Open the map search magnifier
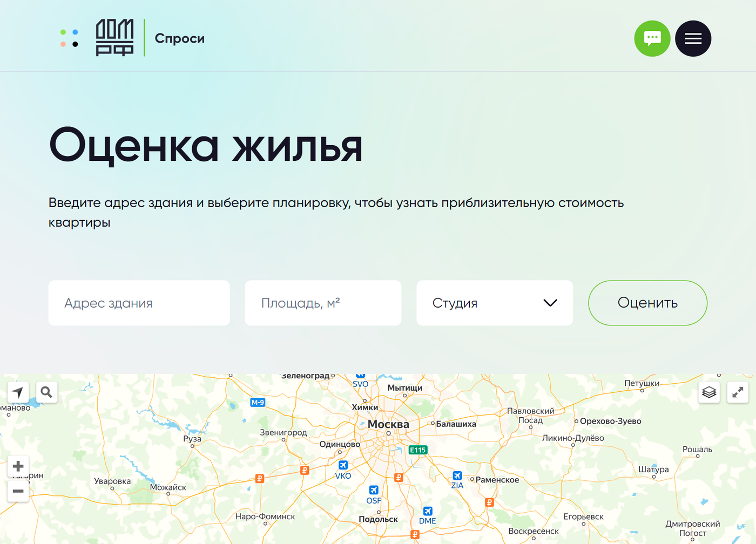756x544 pixels. click(x=46, y=392)
